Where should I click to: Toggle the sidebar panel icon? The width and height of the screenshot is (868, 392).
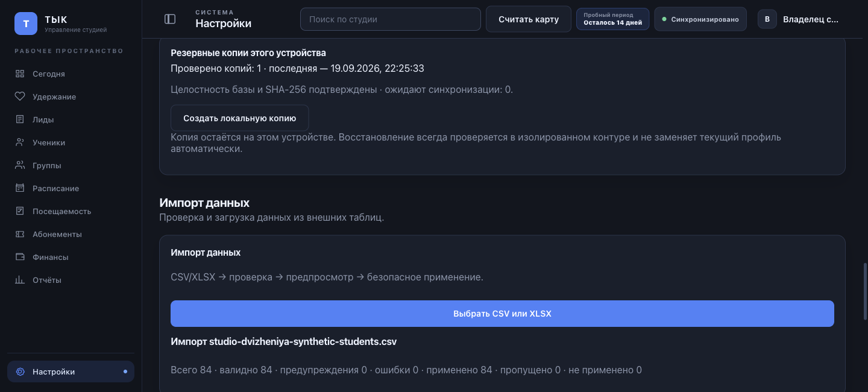(x=170, y=19)
